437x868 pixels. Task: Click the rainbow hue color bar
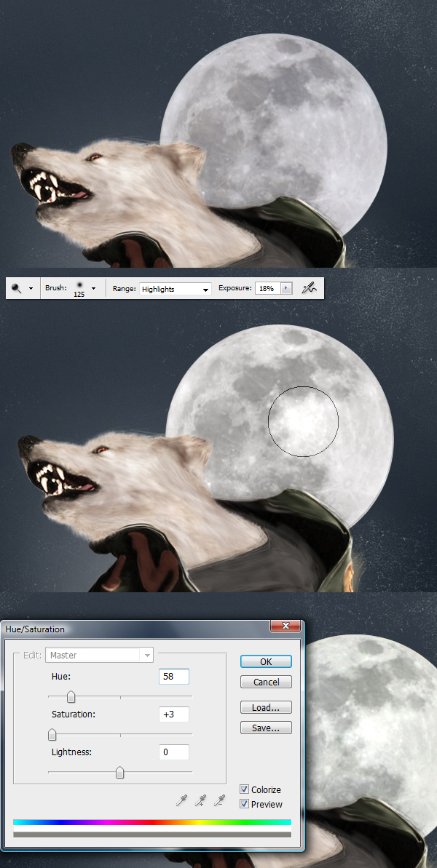pyautogui.click(x=151, y=823)
